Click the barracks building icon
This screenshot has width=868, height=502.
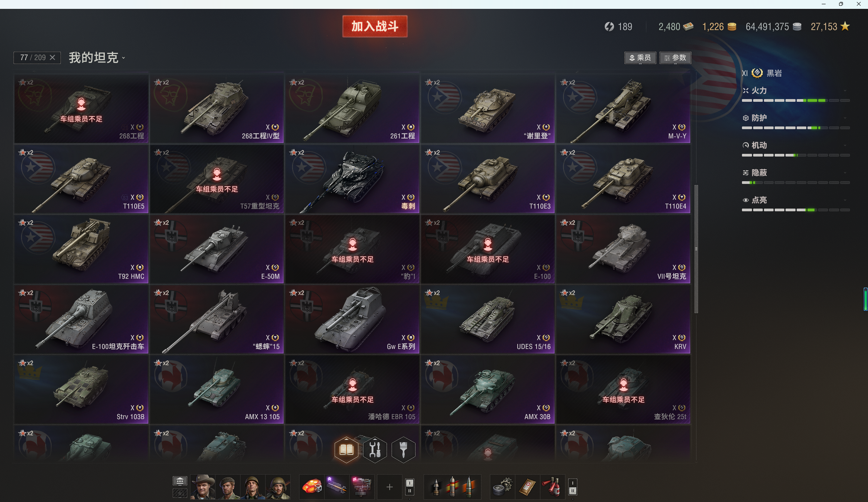point(180,481)
